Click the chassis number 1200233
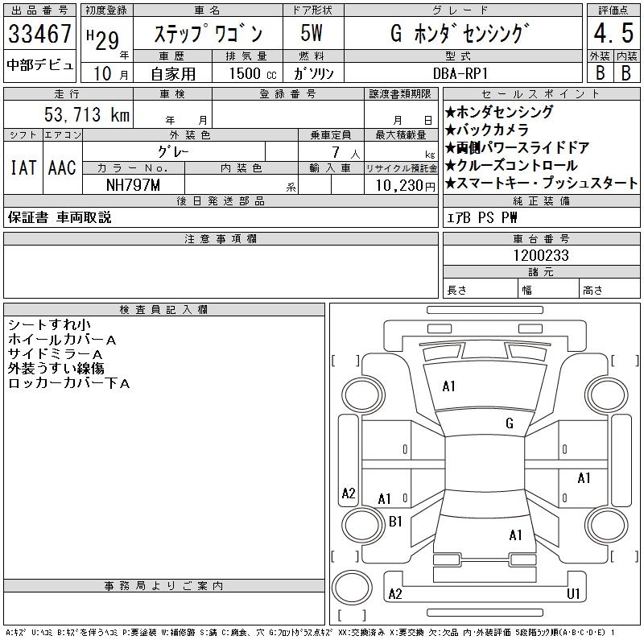644x644 pixels. [541, 255]
